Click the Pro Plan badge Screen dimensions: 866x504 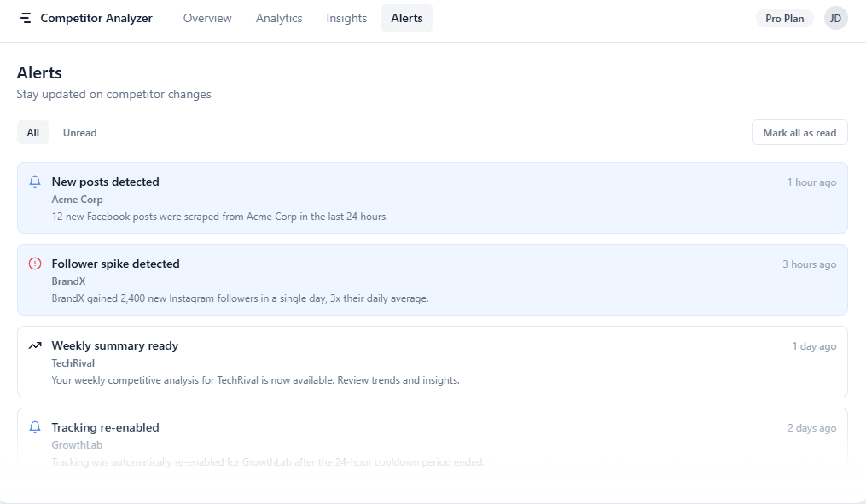[783, 17]
